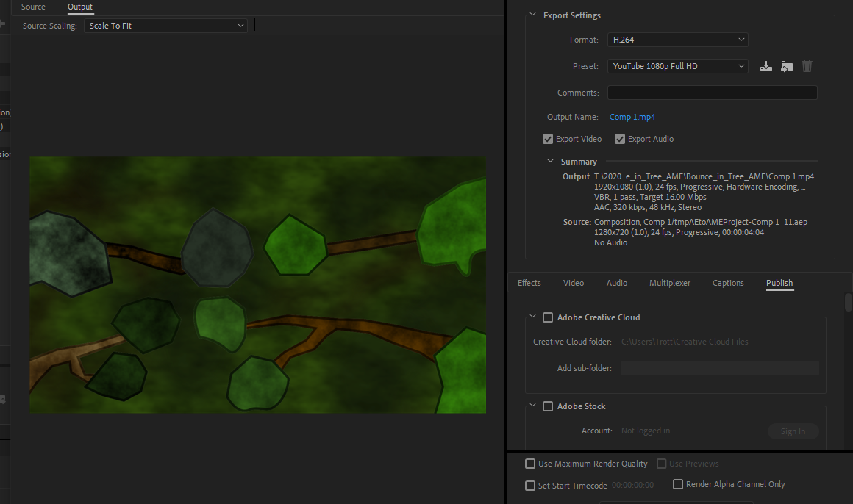The width and height of the screenshot is (853, 504).
Task: Collapse the Export Settings section
Action: [532, 15]
